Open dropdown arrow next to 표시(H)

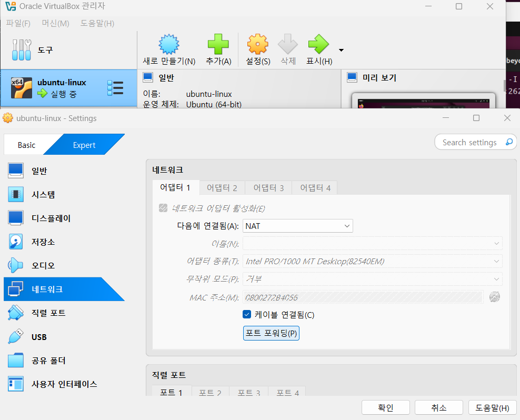pos(341,50)
